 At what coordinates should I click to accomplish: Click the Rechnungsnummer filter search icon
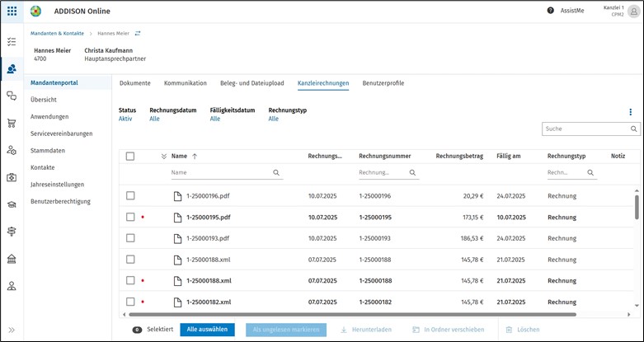[412, 173]
